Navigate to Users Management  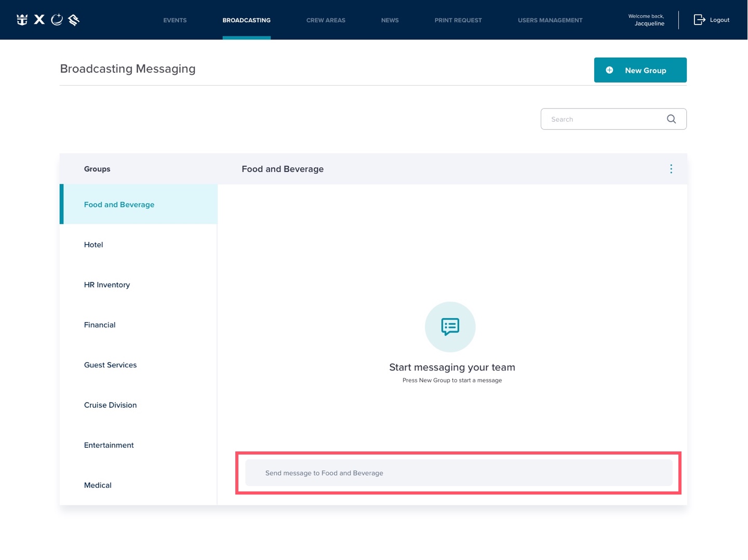coord(550,20)
